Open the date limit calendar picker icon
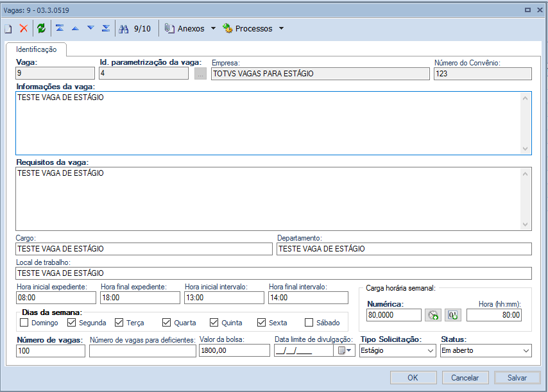This screenshot has width=548, height=392. click(x=344, y=350)
